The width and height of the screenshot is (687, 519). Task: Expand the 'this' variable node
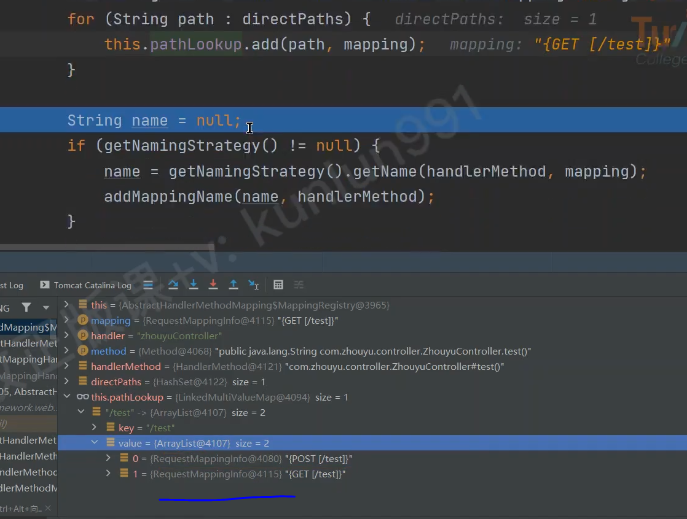[67, 304]
